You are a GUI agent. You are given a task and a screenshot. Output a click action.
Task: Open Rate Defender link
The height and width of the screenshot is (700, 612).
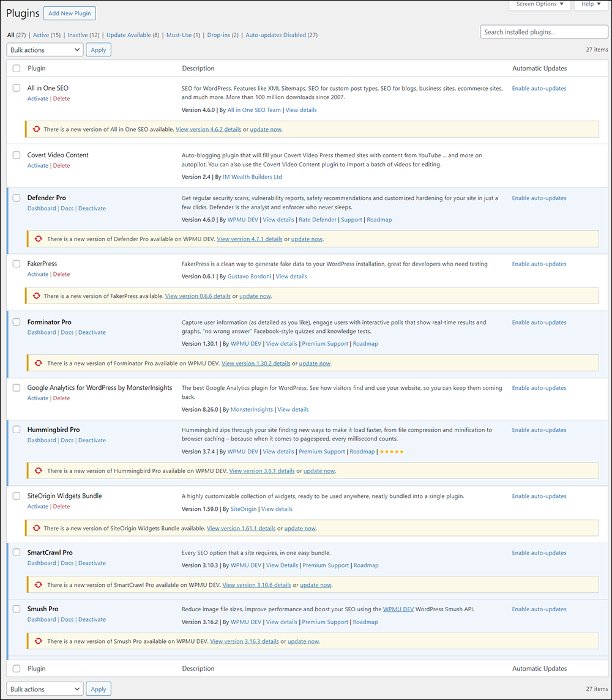[x=318, y=220]
